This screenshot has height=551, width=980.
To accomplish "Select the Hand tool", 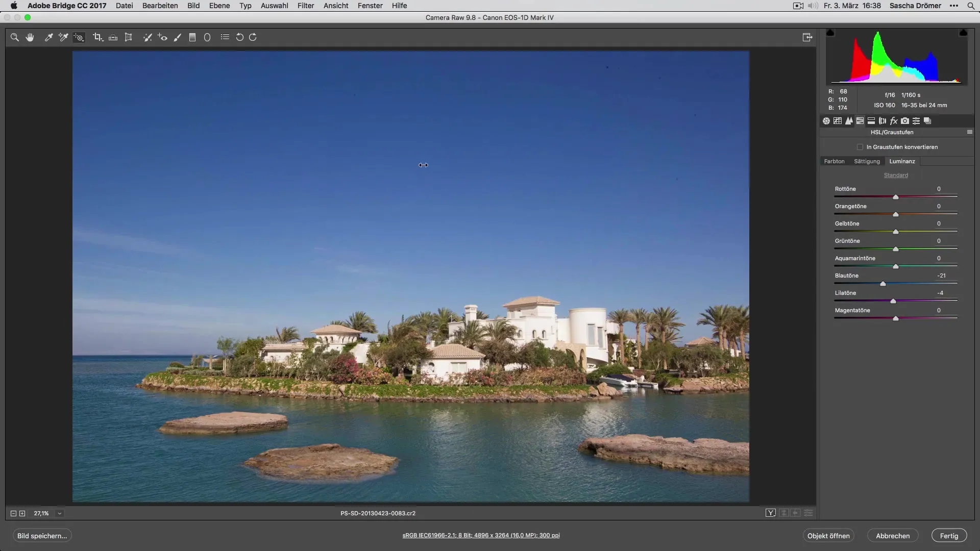I will coord(30,37).
